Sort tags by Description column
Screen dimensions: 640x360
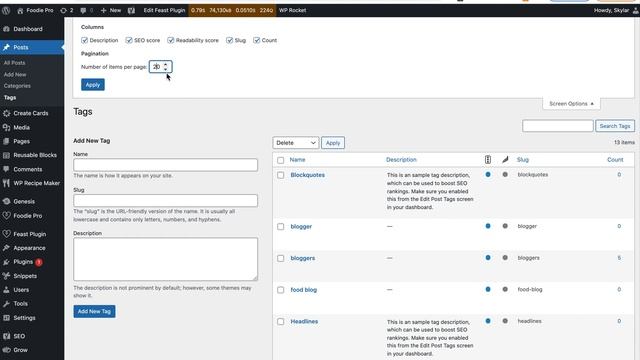401,160
